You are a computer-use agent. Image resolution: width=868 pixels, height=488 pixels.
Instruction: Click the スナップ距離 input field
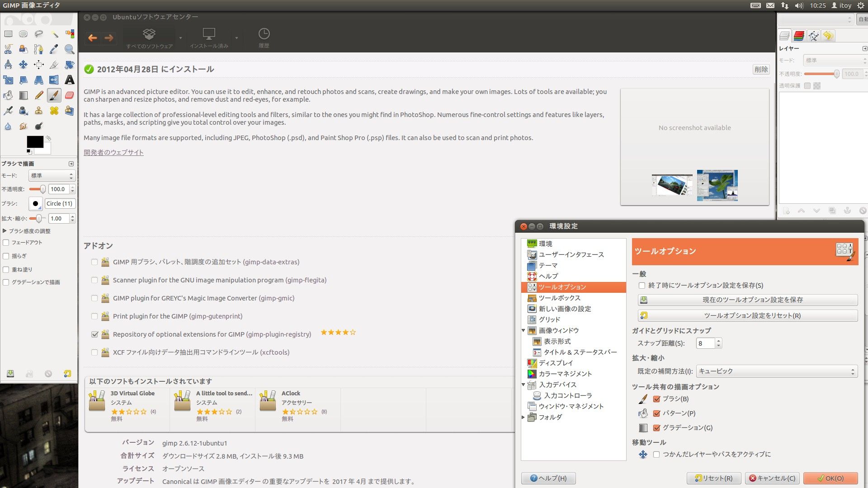click(705, 343)
